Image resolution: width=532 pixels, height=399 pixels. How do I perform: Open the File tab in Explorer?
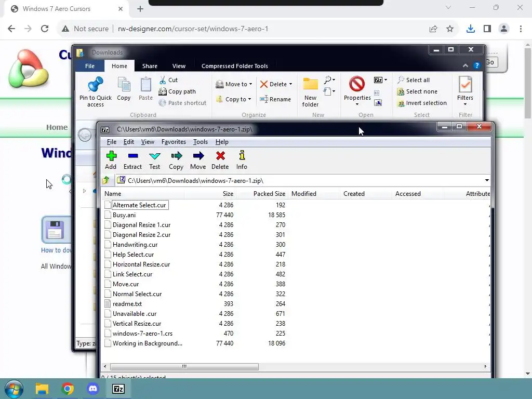click(89, 66)
